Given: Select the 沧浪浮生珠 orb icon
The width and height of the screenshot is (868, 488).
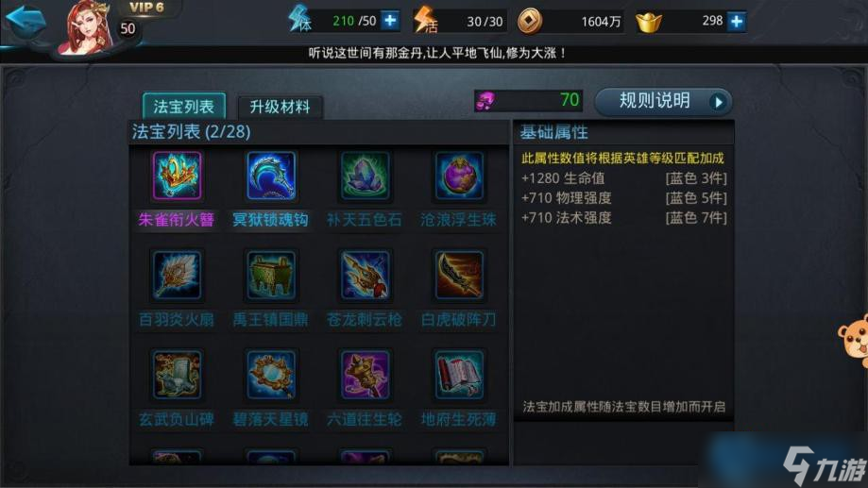Looking at the screenshot, I should [459, 176].
